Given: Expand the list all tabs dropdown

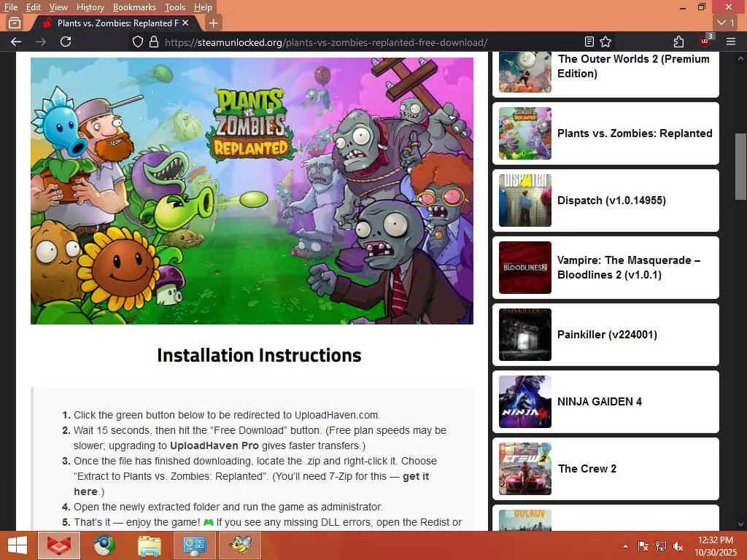Looking at the screenshot, I should click(727, 23).
